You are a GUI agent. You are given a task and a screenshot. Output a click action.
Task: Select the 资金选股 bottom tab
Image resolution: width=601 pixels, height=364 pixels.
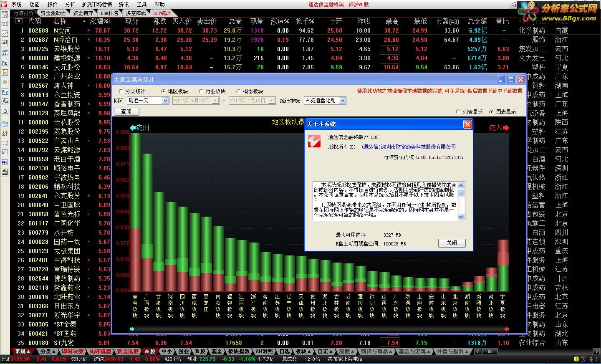click(x=128, y=351)
